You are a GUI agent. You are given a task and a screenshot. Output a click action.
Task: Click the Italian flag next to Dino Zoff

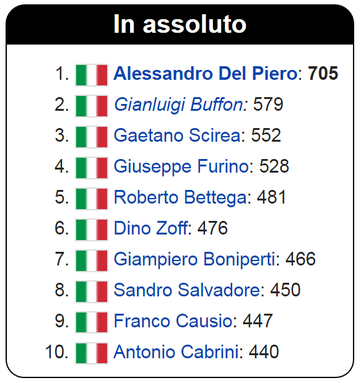pyautogui.click(x=92, y=230)
